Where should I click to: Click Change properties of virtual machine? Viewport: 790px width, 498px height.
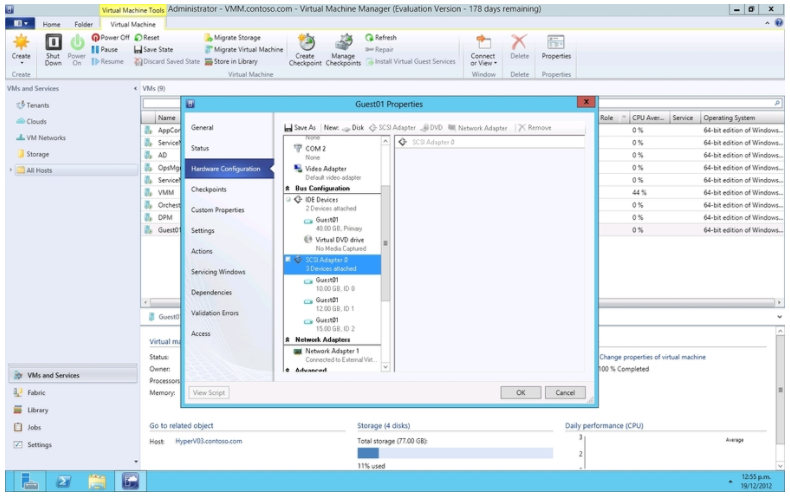(x=652, y=357)
